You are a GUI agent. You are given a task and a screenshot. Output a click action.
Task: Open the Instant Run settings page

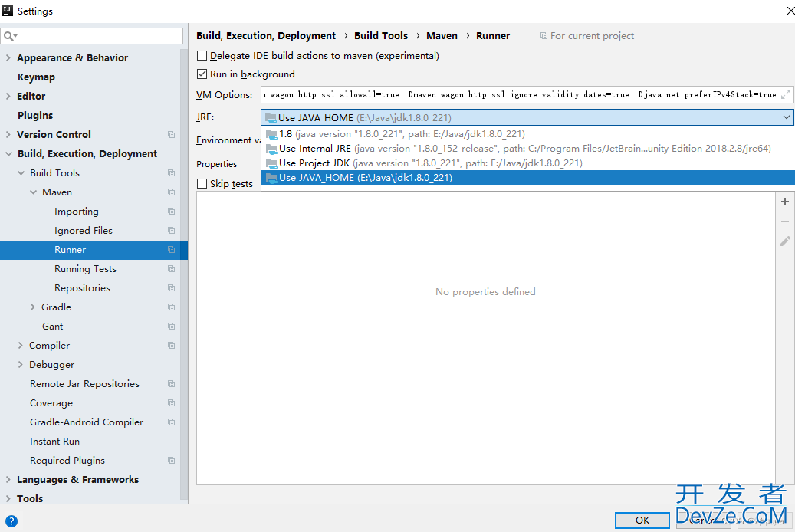pyautogui.click(x=54, y=442)
